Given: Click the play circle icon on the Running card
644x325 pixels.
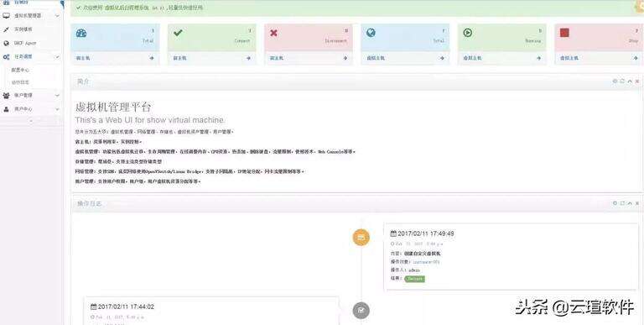Looking at the screenshot, I should (467, 33).
